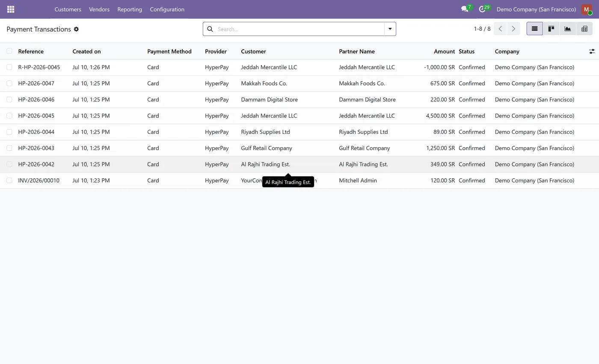599x364 pixels.
Task: Sort by the Reference column header
Action: 31,51
